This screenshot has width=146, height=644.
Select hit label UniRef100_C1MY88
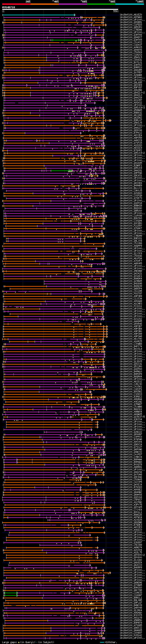point(131,216)
